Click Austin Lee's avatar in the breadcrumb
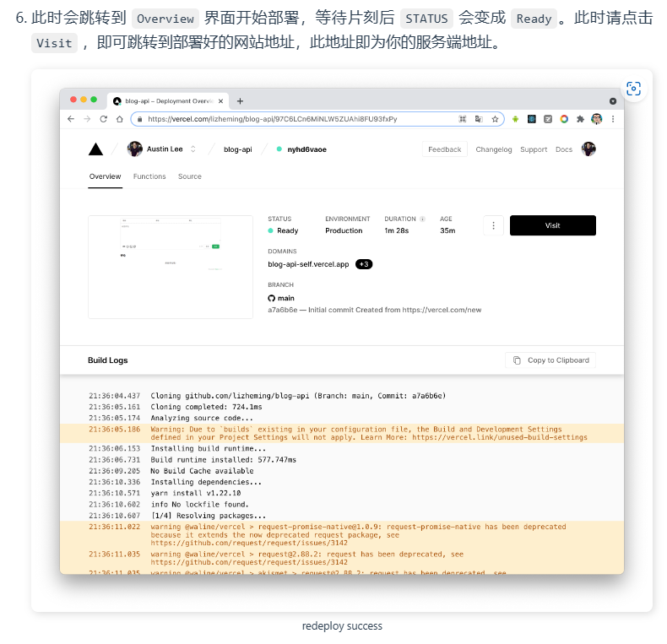The image size is (667, 644). pos(135,149)
